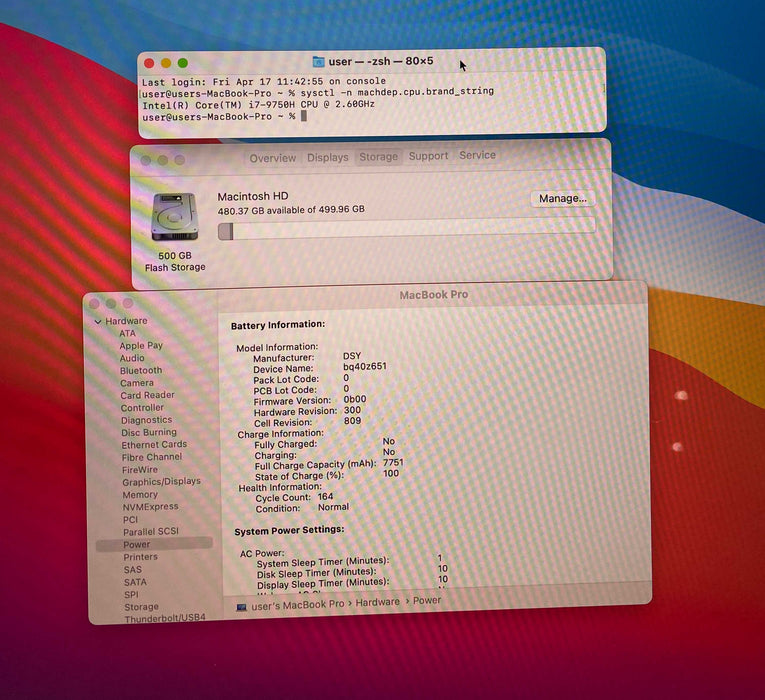Click the Device Name value bq40z651
Image resolution: width=765 pixels, height=700 pixels.
tap(365, 366)
